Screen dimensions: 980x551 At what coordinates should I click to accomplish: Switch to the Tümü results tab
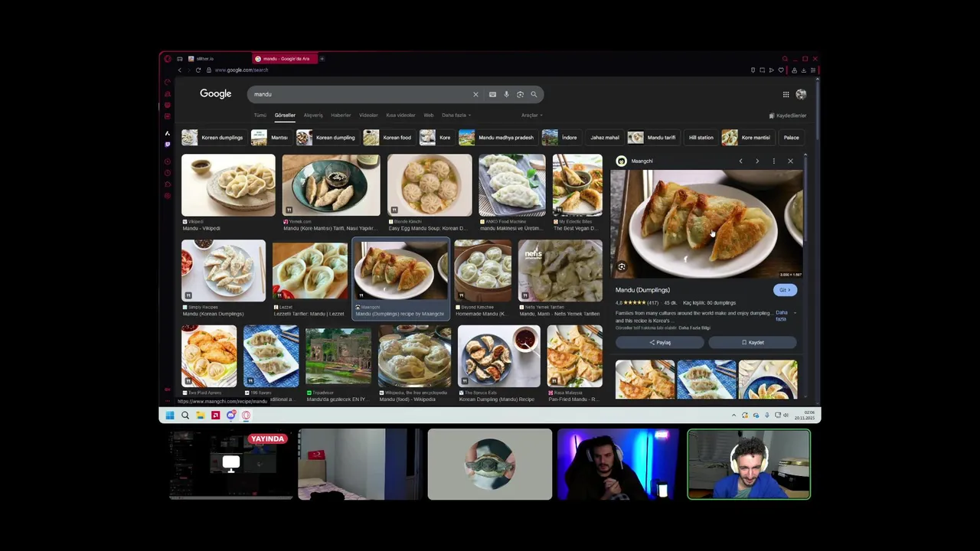point(260,115)
